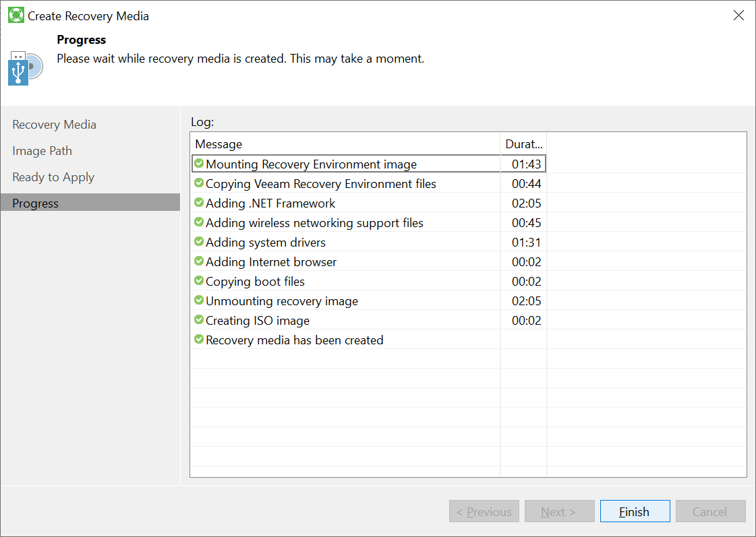
Task: Click green check beside Unmounting recovery image
Action: coord(199,300)
